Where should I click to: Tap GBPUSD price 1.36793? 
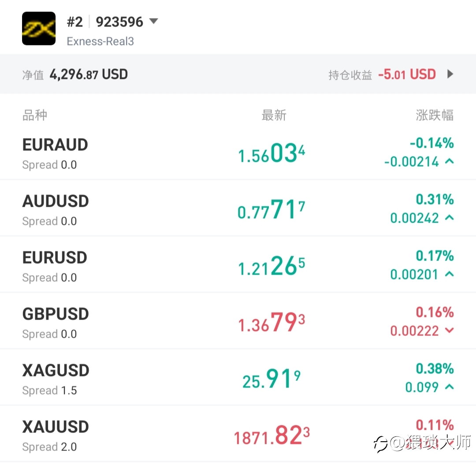(271, 323)
